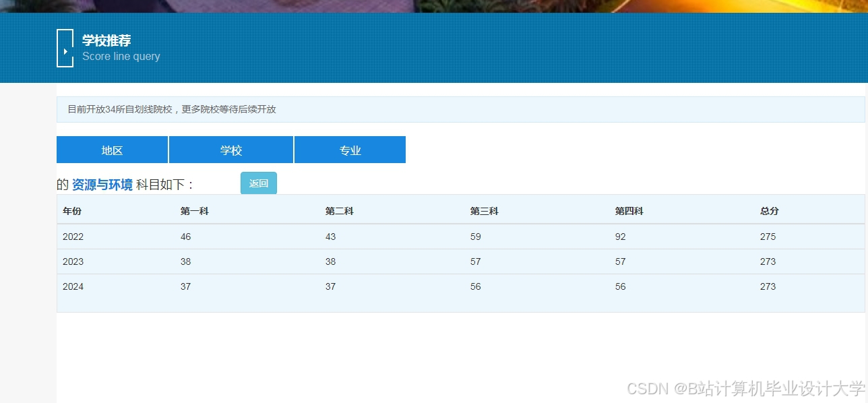The image size is (868, 403).
Task: Select the 2022 year cell
Action: [73, 237]
